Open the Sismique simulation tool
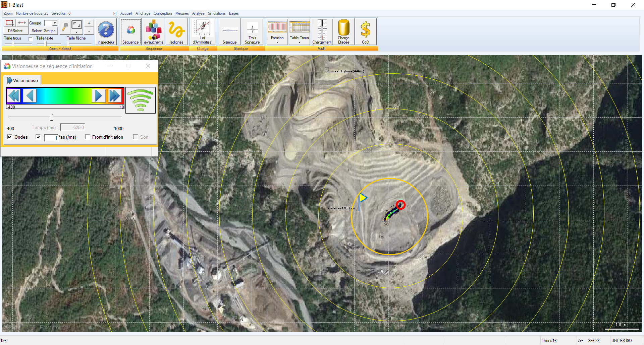644x345 pixels. click(230, 32)
